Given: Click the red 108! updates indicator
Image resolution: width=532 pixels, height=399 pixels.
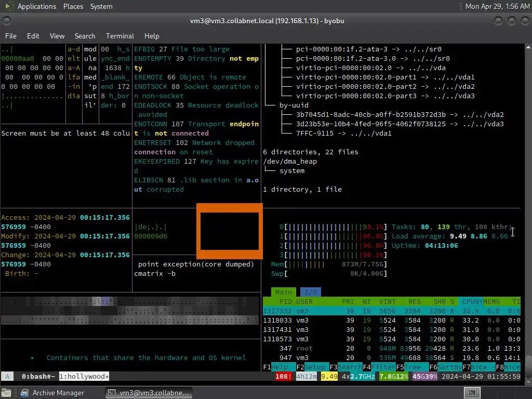Looking at the screenshot, I should tap(283, 376).
